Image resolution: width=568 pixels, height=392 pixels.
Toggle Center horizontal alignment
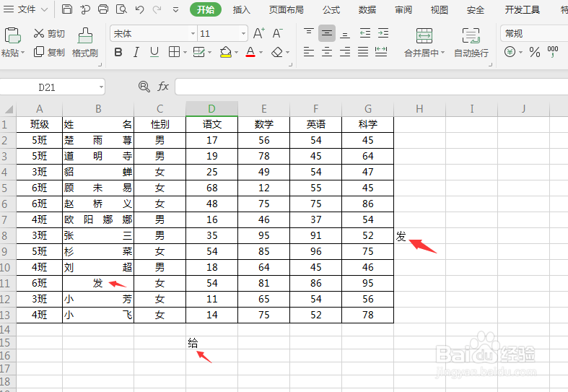tap(327, 52)
